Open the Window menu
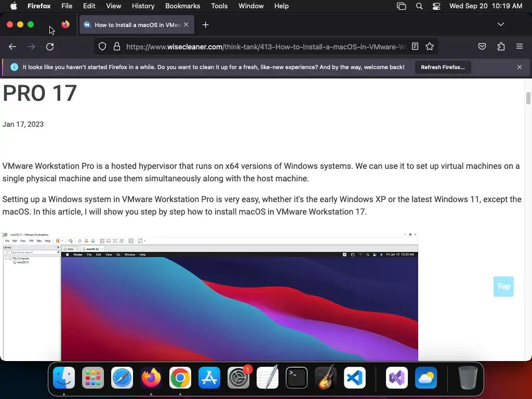 pos(251,6)
